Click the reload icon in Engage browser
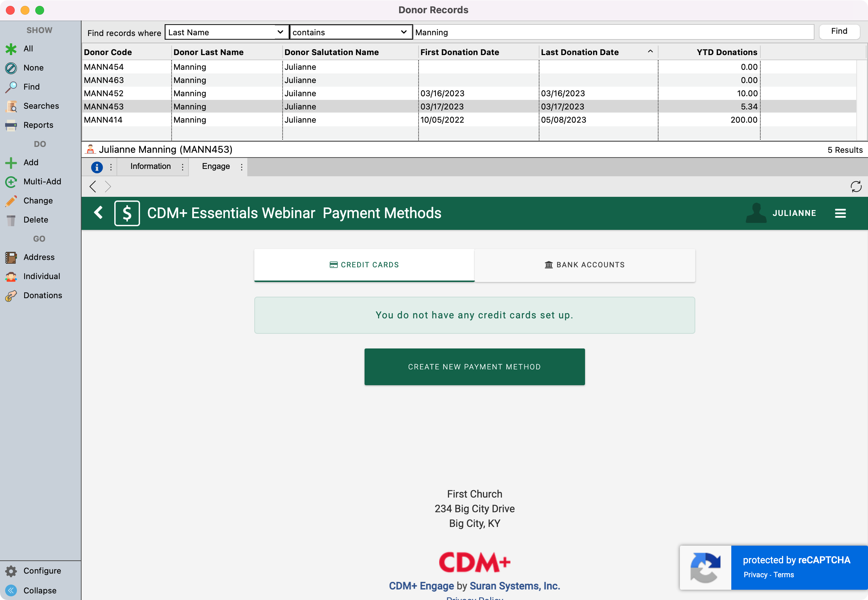The image size is (868, 600). click(856, 187)
